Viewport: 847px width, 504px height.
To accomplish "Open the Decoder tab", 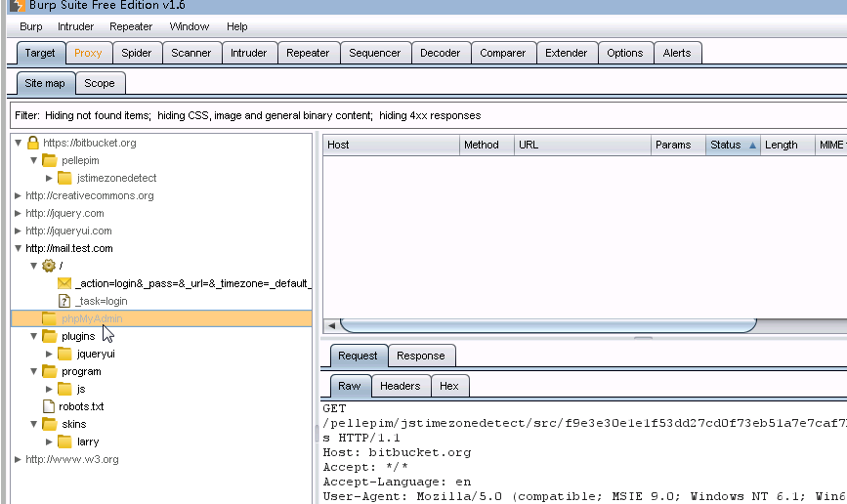I will pos(441,53).
